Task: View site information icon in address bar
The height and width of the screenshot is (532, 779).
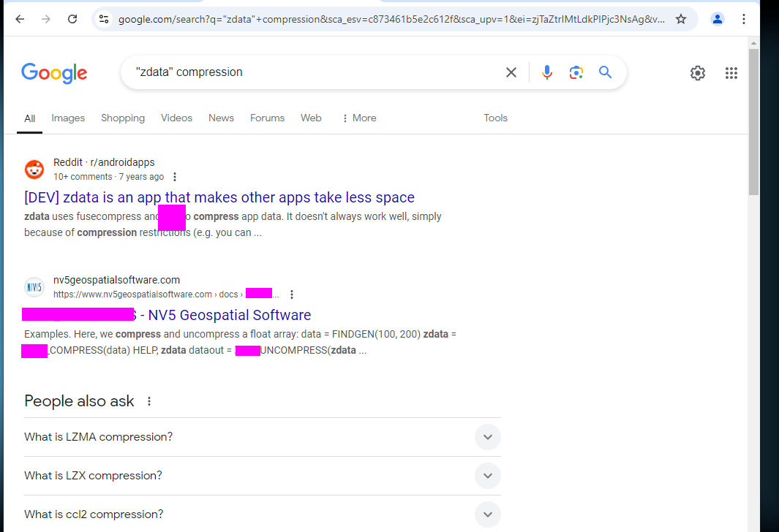Action: (x=104, y=19)
